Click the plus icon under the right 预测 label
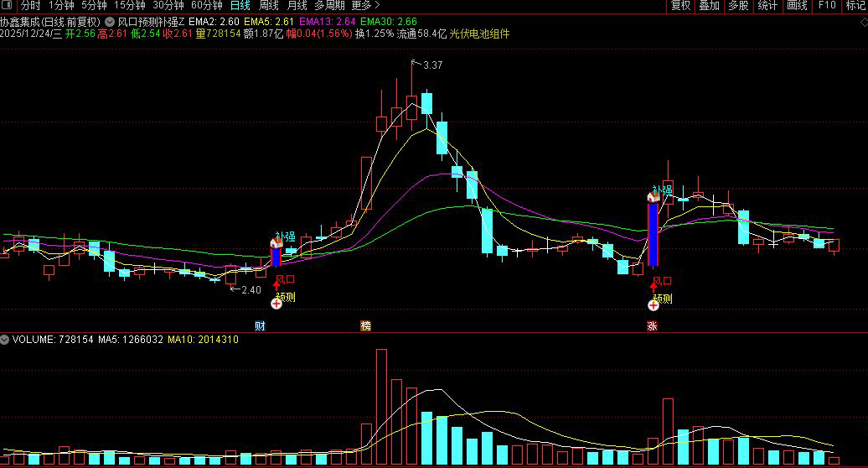The height and width of the screenshot is (468, 868). 654,305
